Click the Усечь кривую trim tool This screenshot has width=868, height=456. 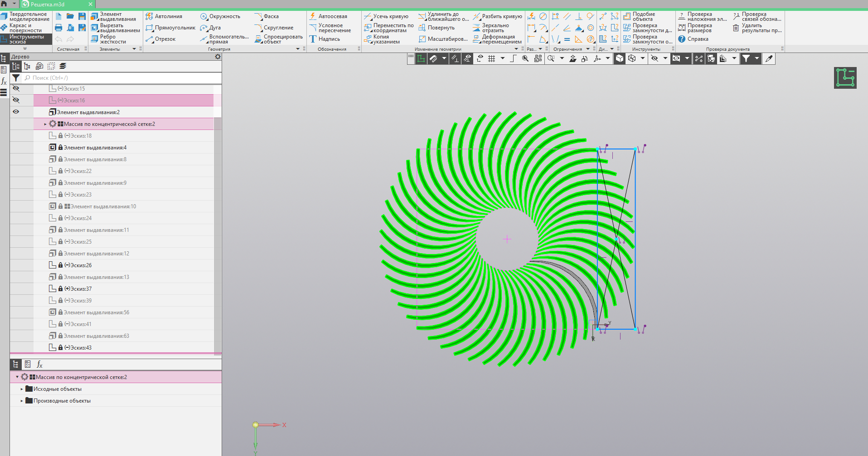[x=386, y=16]
